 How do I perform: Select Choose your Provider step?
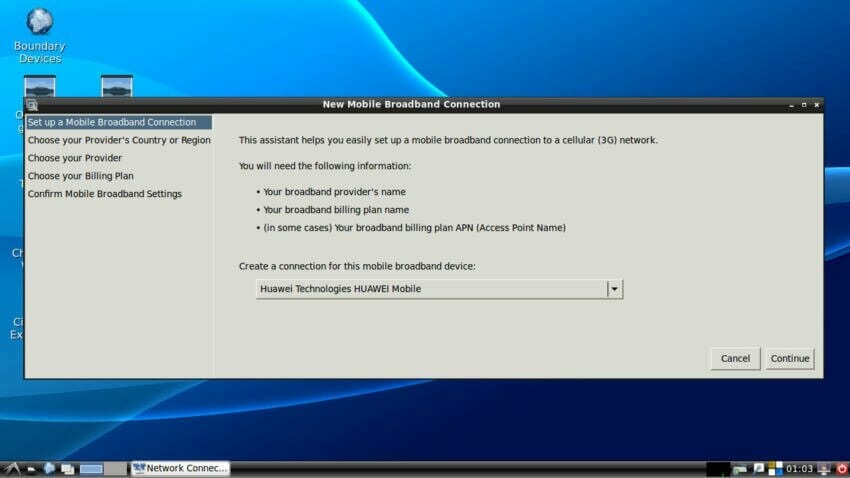point(75,158)
